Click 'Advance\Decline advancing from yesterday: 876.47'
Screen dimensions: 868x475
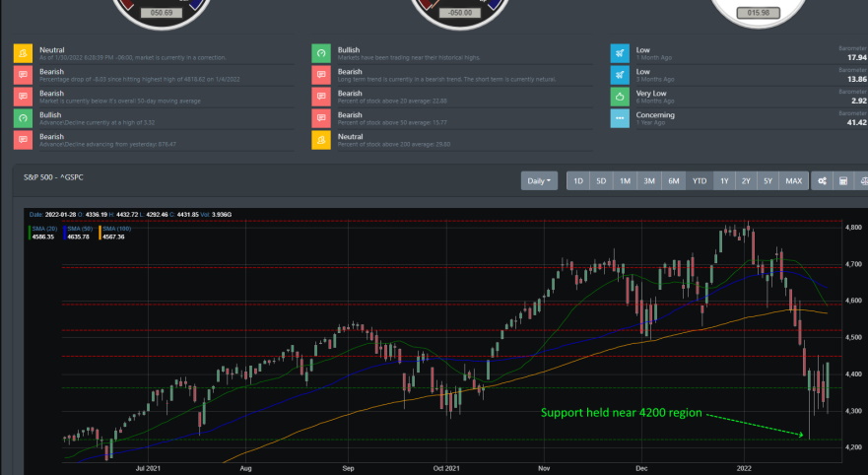pyautogui.click(x=107, y=144)
